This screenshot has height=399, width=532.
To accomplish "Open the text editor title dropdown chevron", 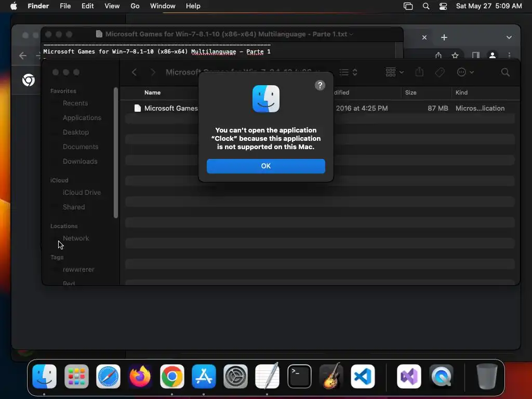I will pos(351,34).
